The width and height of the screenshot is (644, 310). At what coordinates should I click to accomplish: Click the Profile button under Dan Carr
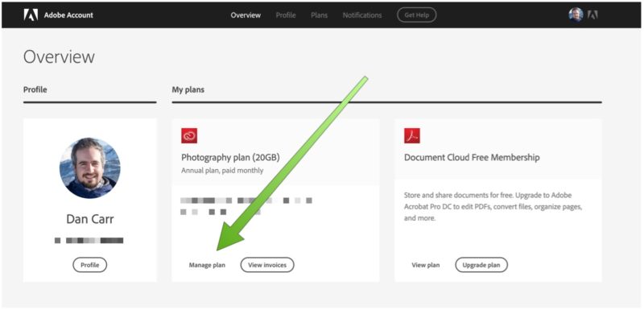[x=90, y=265]
